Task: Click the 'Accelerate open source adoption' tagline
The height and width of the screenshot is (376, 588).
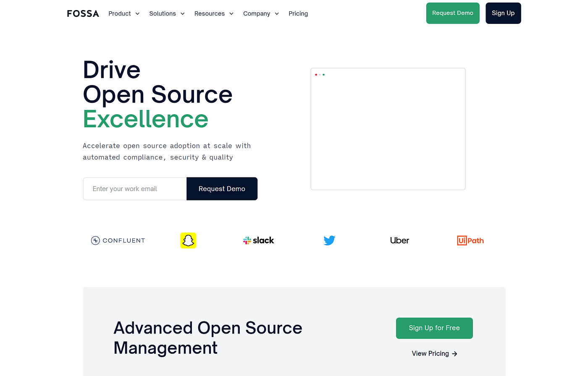Action: (167, 151)
